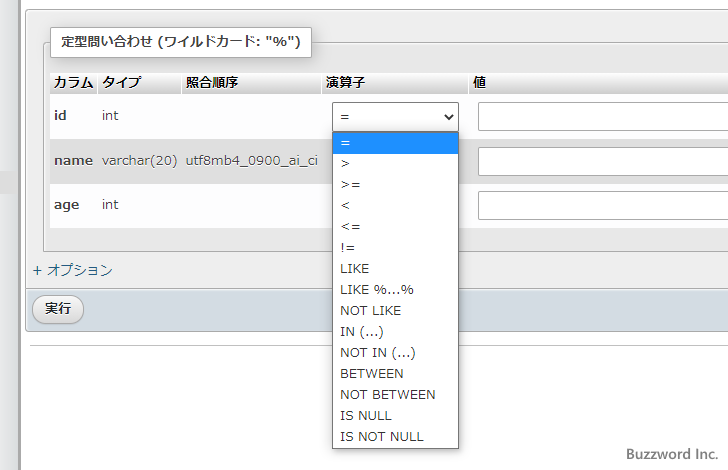Screen dimensions: 728x470
Task: Click the 照合順序 column header
Action: tap(251, 83)
